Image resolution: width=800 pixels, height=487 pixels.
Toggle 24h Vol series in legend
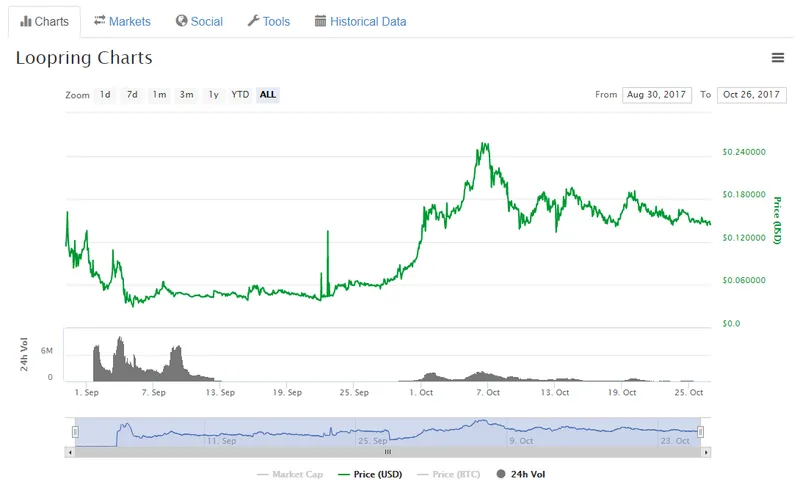[521, 474]
